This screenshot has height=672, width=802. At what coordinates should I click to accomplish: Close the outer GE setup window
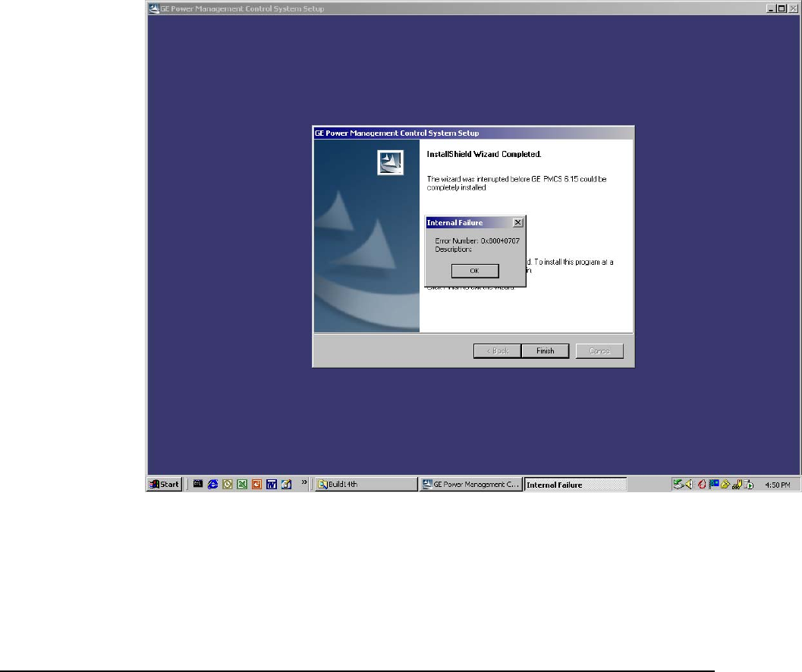[793, 8]
